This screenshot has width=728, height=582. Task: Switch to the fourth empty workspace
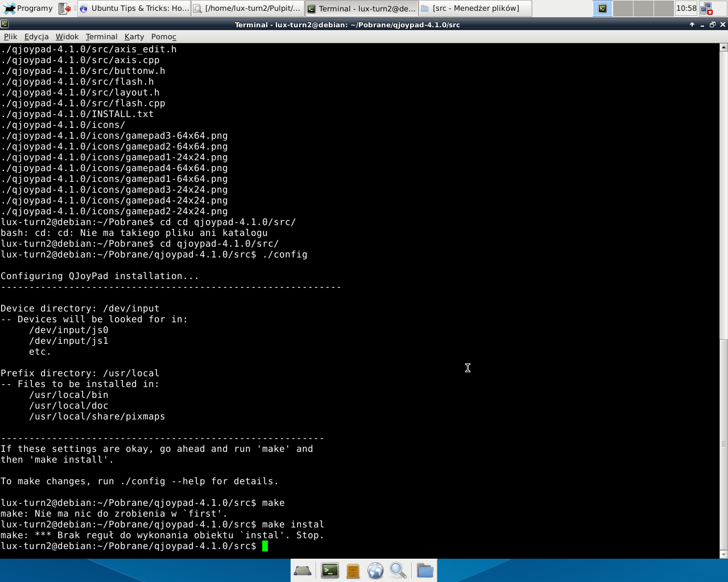664,9
